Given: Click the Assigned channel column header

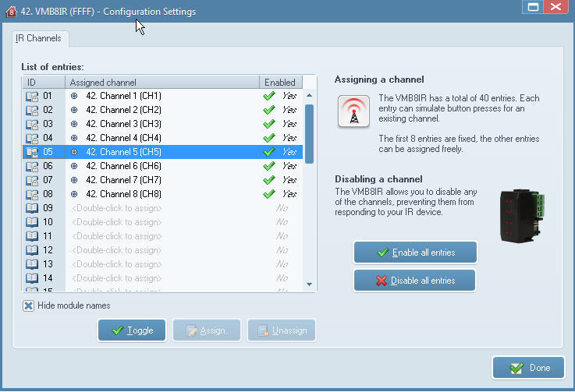Looking at the screenshot, I should click(x=162, y=83).
